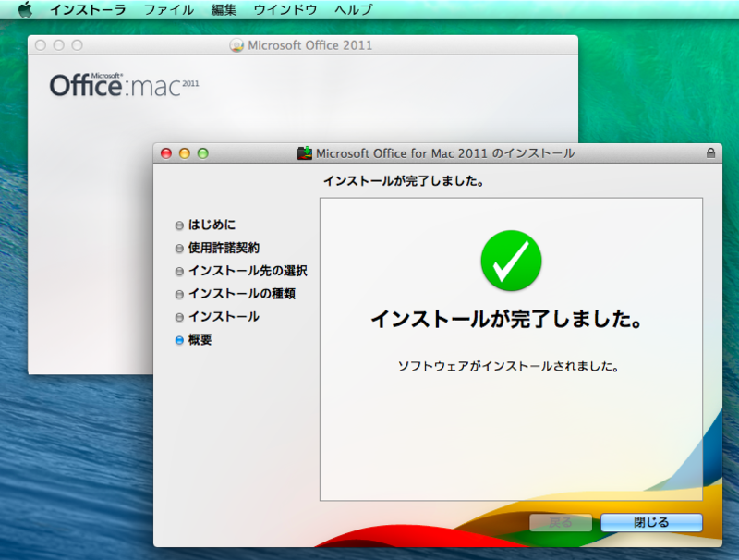Click the lock icon in installer title bar
This screenshot has height=560, width=739.
[x=710, y=153]
